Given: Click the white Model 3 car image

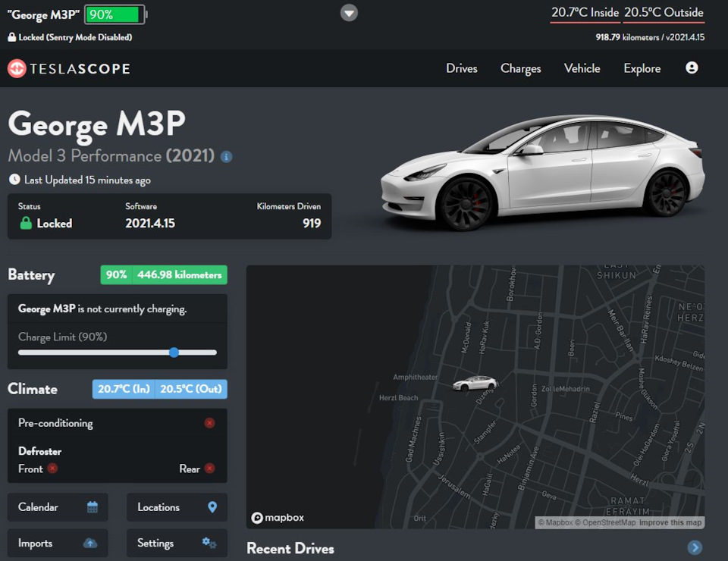Looking at the screenshot, I should click(x=542, y=172).
